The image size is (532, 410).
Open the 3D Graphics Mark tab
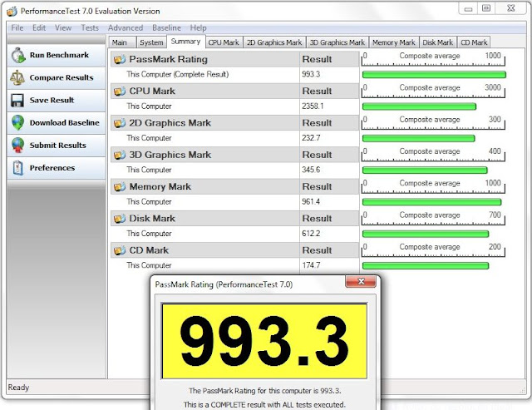[337, 42]
